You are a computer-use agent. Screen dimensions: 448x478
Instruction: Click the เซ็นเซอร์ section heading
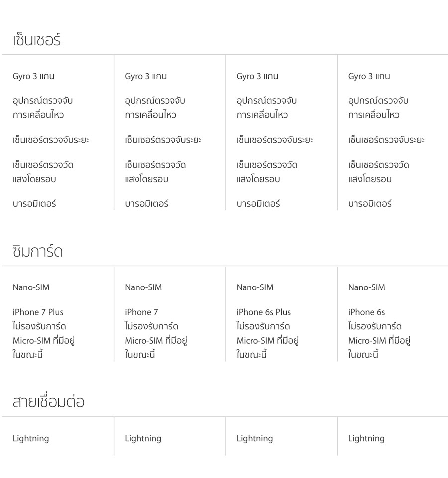tap(37, 40)
